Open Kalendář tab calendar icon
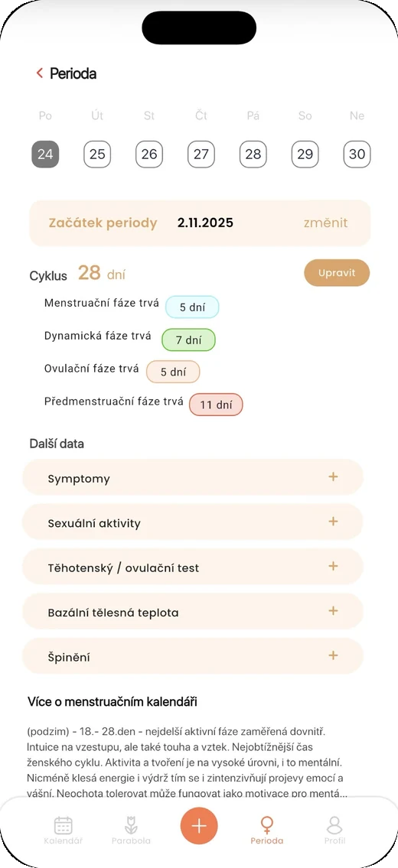 [x=64, y=825]
